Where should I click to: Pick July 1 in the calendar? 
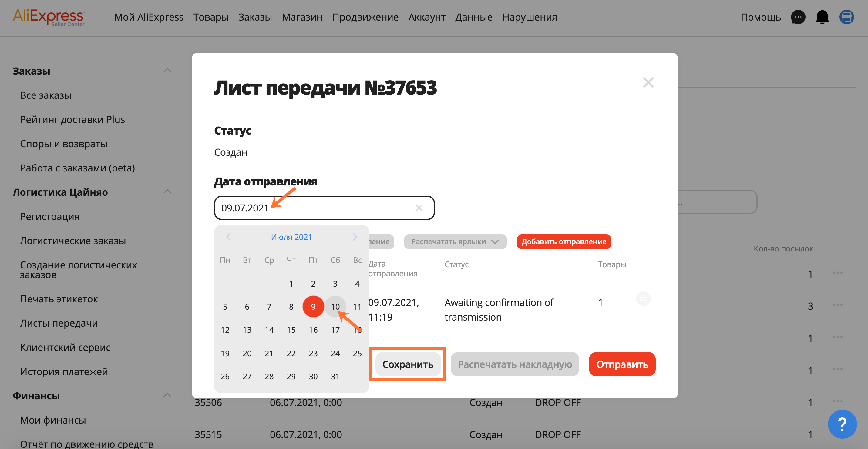click(x=291, y=284)
